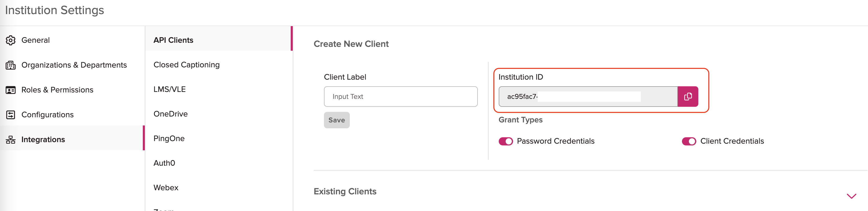Click the Integrations network icon
This screenshot has width=868, height=211.
click(10, 140)
